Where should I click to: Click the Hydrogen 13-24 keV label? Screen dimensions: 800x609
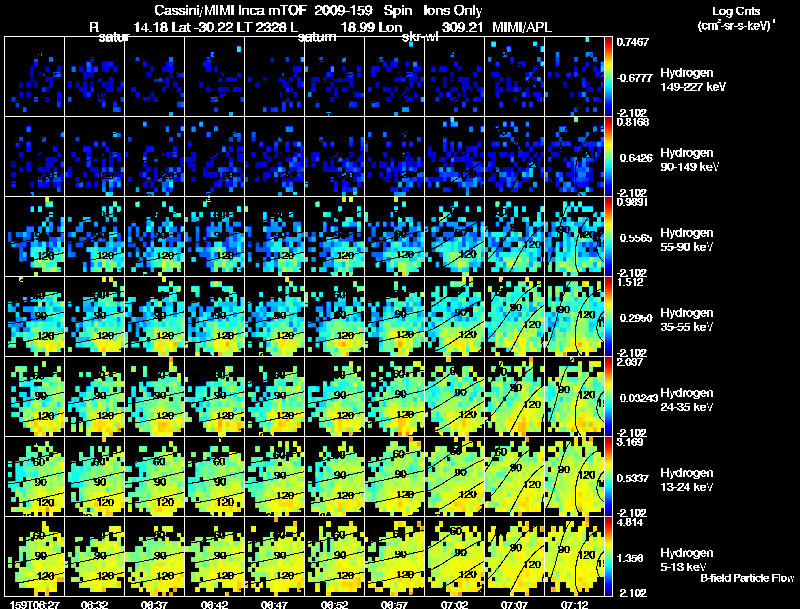(x=687, y=479)
